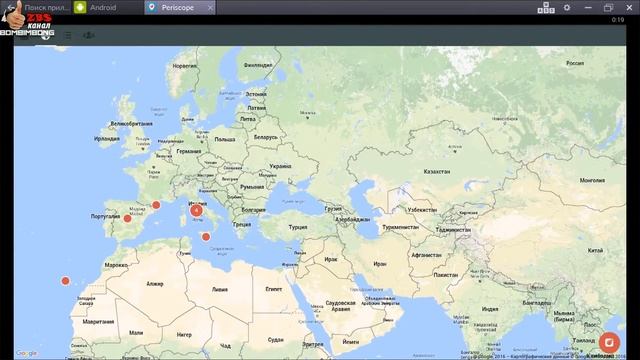Click the Эстония map label
Image resolution: width=640 pixels, height=360 pixels.
[256, 94]
